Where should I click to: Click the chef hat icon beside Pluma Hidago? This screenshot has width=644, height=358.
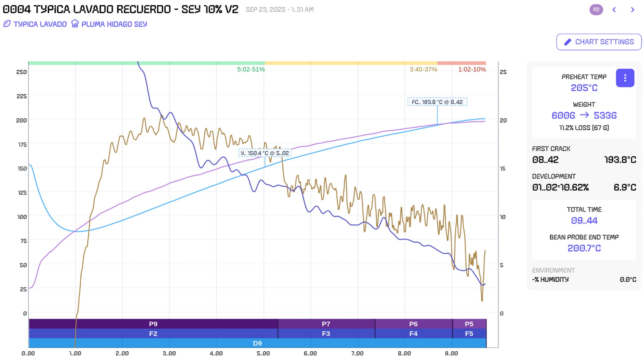pyautogui.click(x=75, y=24)
